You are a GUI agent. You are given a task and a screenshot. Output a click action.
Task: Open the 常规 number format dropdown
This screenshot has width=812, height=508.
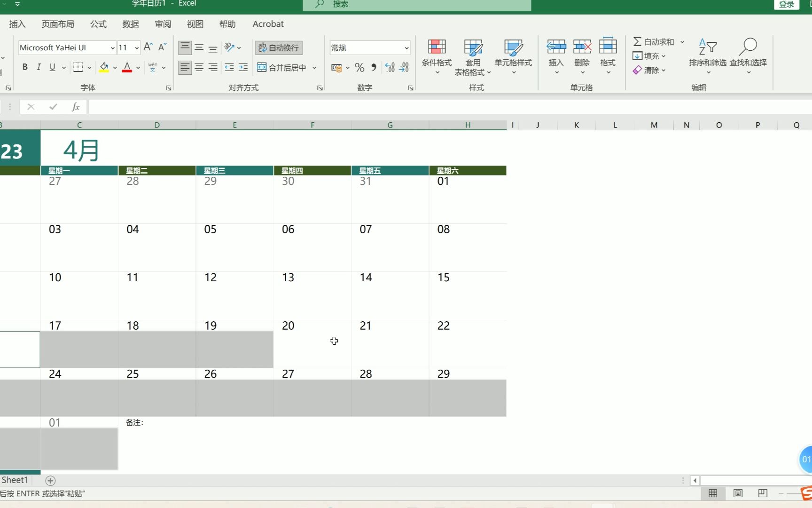(x=406, y=48)
